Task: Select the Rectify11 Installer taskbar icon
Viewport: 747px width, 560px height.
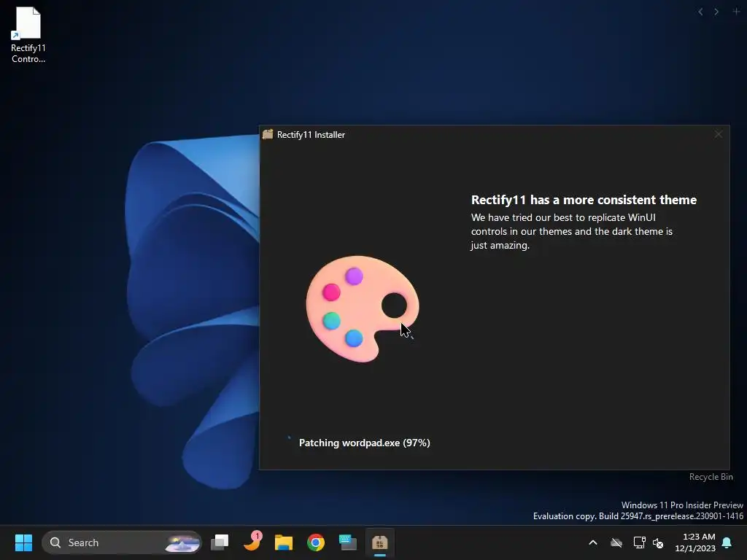Action: click(379, 542)
